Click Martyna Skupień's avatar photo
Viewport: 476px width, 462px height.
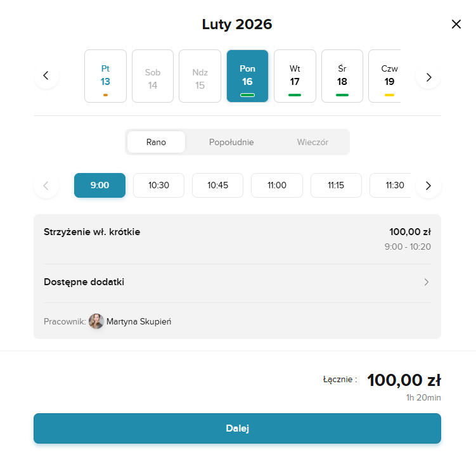point(96,321)
